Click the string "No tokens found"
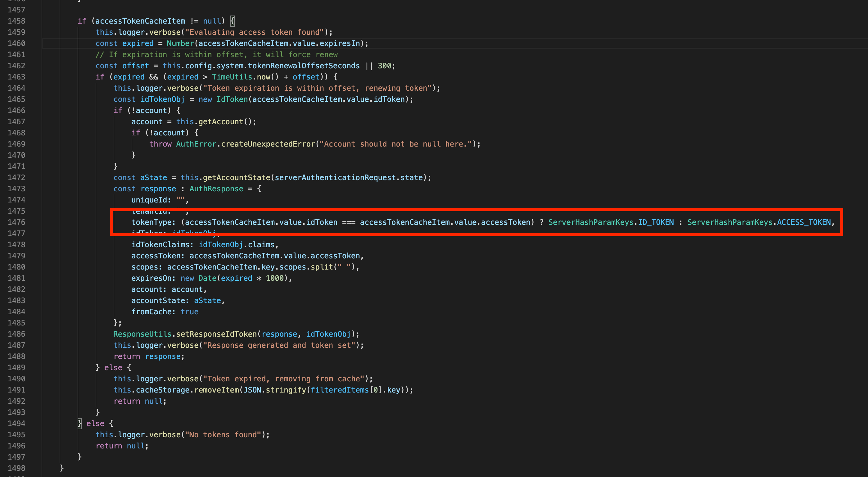Image resolution: width=868 pixels, height=477 pixels. tap(224, 434)
